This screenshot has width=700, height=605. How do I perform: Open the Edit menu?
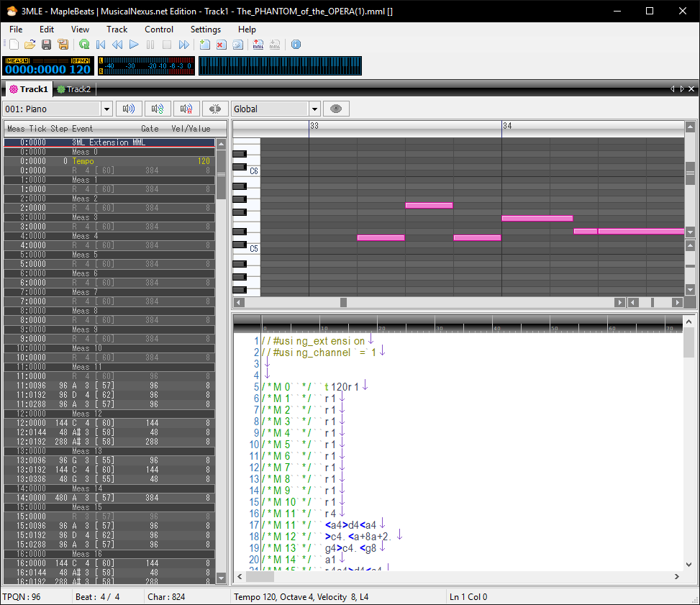pos(47,29)
